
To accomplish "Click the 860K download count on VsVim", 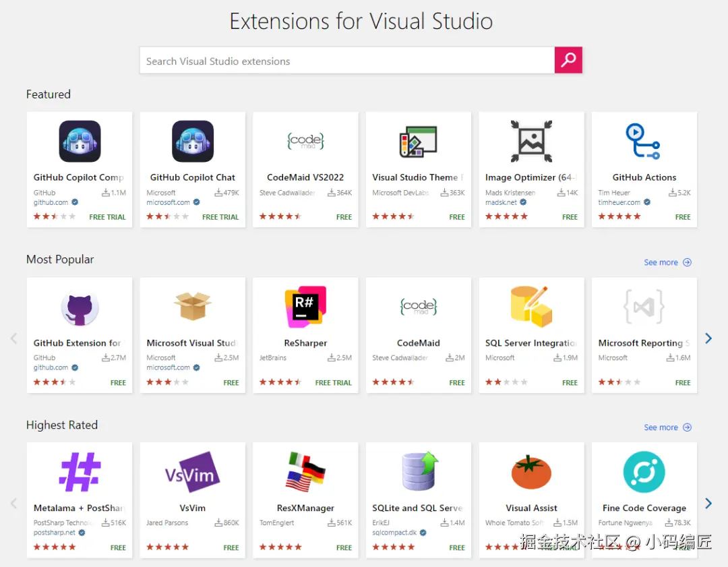I will [x=226, y=523].
